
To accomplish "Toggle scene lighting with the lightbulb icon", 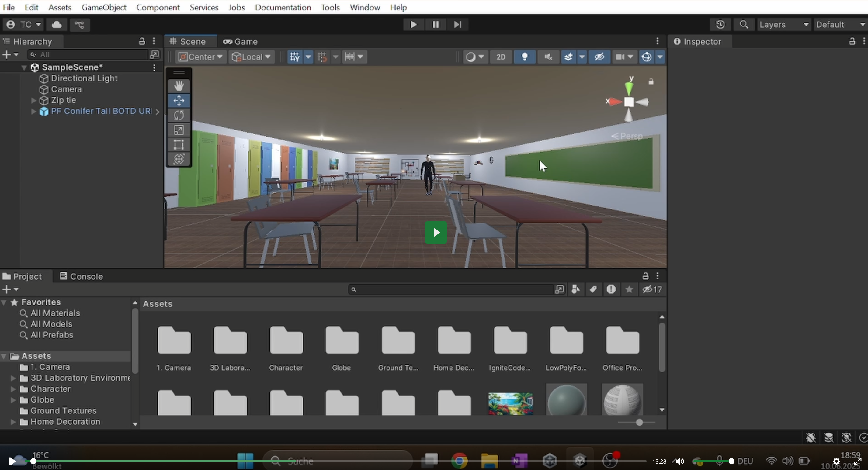I will click(x=525, y=57).
